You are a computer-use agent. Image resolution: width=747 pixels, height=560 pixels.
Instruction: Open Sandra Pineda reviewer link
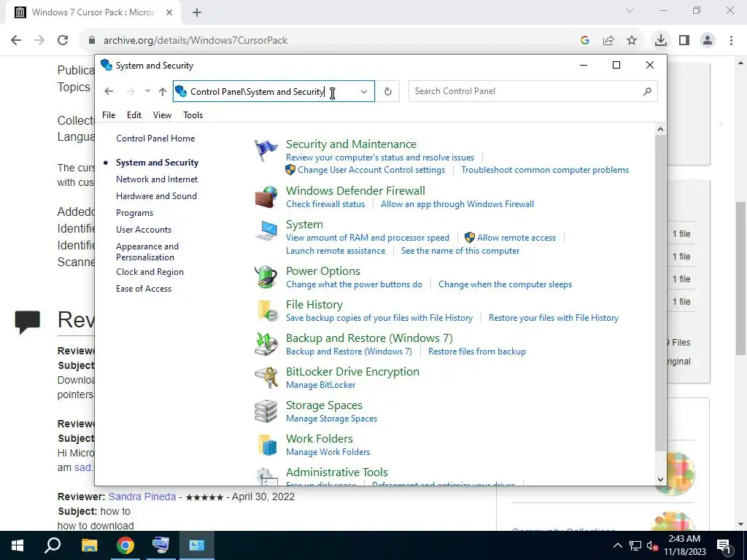pos(142,497)
